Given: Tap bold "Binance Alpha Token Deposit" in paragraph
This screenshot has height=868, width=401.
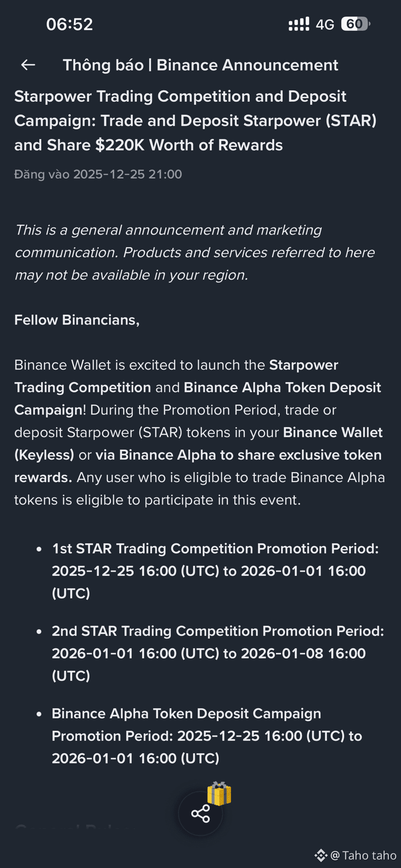Looking at the screenshot, I should (282, 387).
